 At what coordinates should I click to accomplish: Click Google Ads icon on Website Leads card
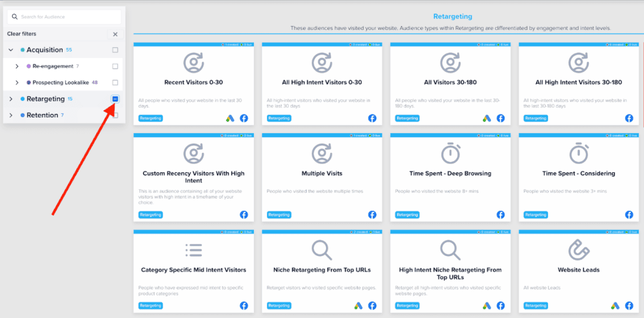(615, 305)
